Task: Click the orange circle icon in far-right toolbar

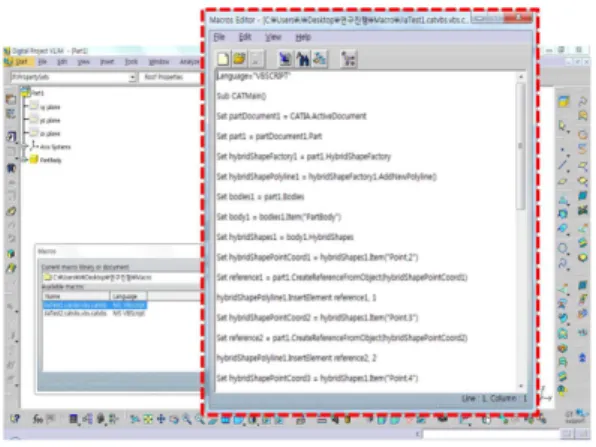Action: point(583,134)
